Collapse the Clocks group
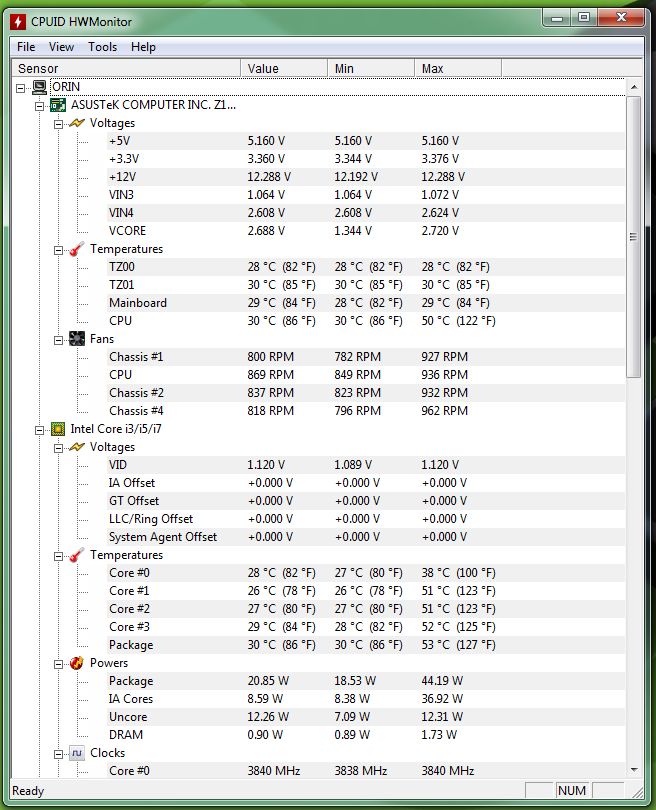656x810 pixels. [58, 755]
